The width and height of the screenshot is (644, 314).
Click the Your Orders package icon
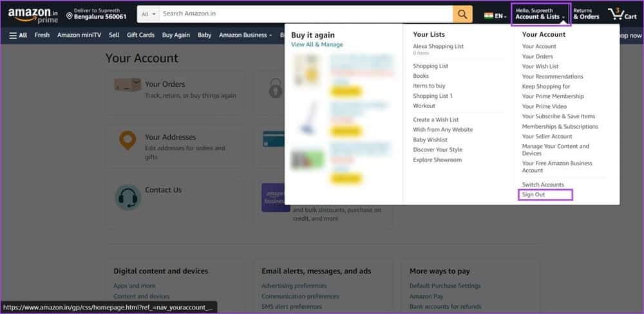click(x=128, y=84)
